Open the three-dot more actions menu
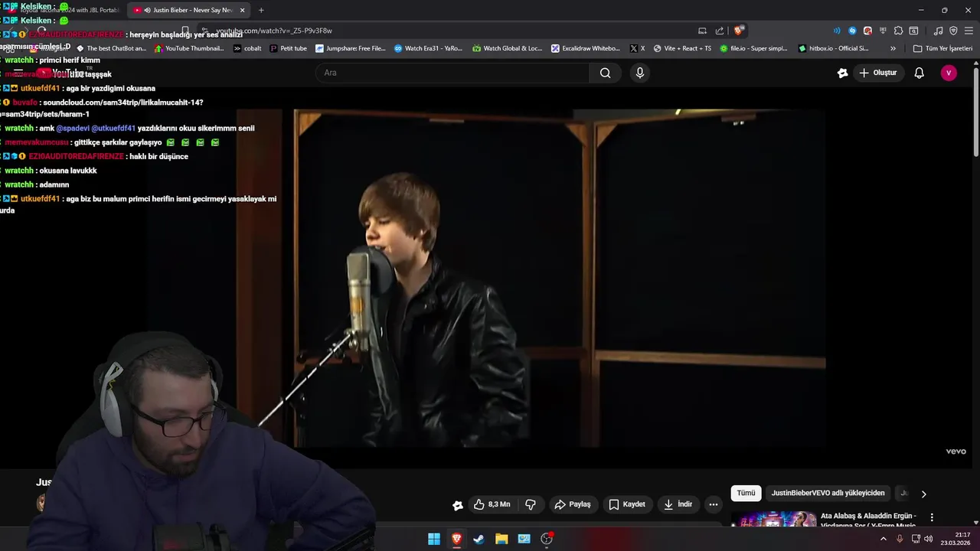This screenshot has height=551, width=980. pos(714,504)
